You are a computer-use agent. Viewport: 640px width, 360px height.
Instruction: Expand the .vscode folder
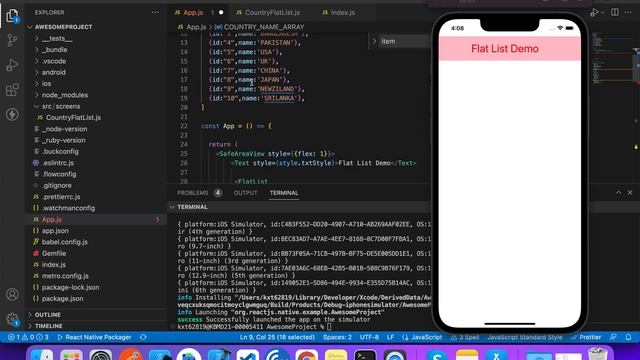pos(54,61)
